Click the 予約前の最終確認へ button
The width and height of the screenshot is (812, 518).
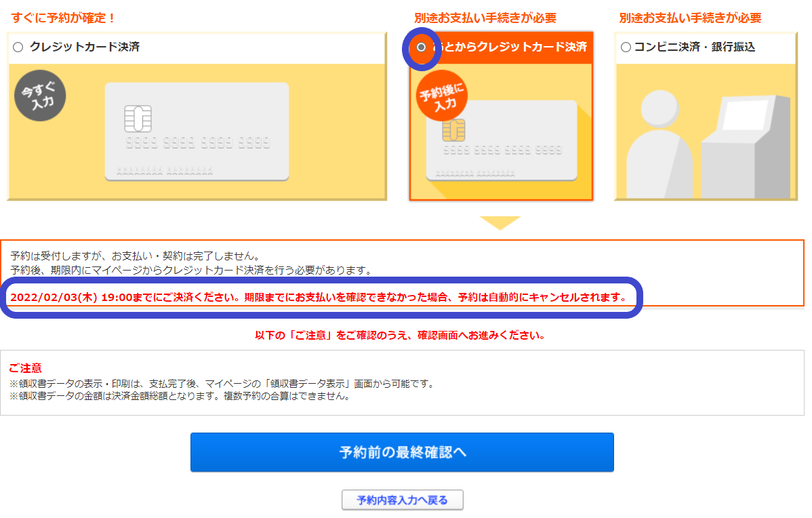pos(402,452)
